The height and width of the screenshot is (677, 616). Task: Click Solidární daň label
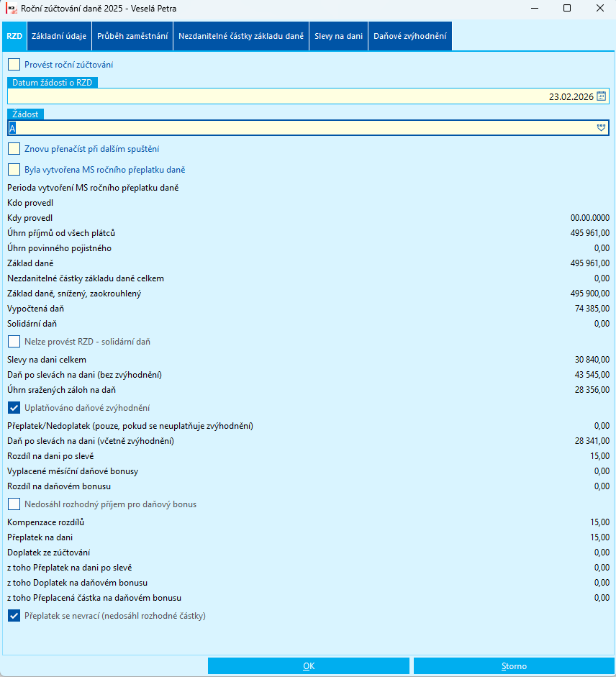tap(32, 324)
